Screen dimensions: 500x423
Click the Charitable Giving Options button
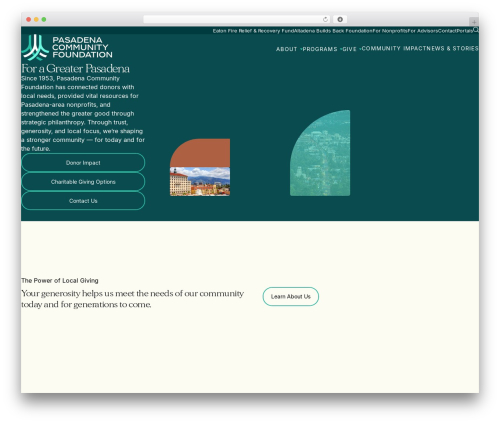pyautogui.click(x=83, y=182)
